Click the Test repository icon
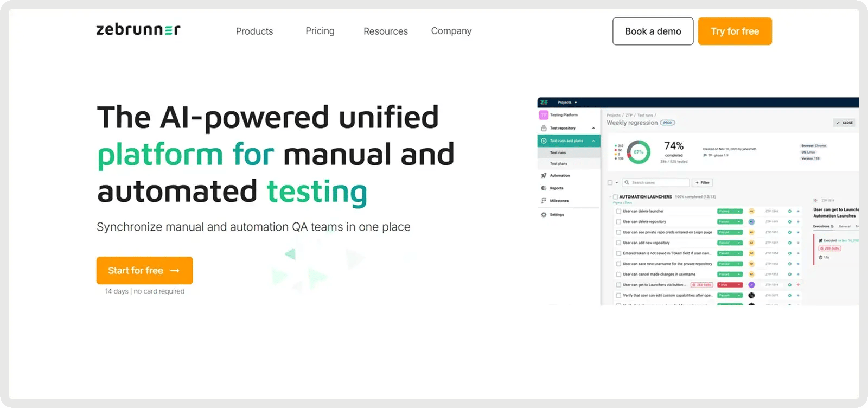The width and height of the screenshot is (868, 408). (544, 129)
